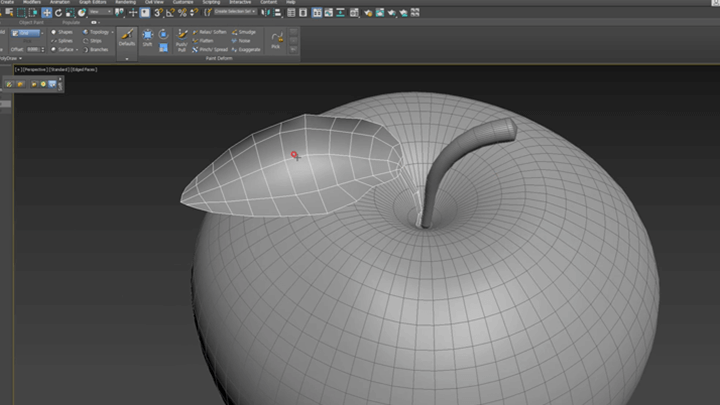Expand the arrow below Defaults
The width and height of the screenshot is (720, 405).
127,59
